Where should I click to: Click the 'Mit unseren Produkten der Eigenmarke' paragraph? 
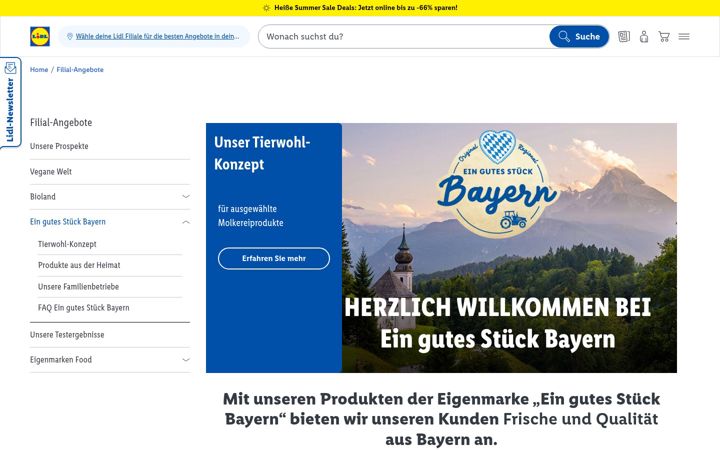(x=441, y=419)
